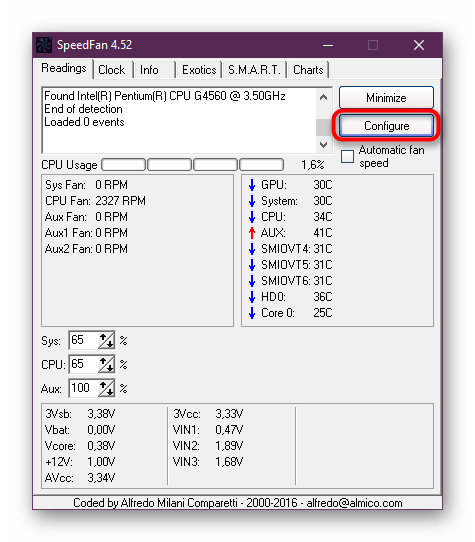Click the blue arrow beside HD0
Viewport: 475px width, 542px height.
[252, 297]
